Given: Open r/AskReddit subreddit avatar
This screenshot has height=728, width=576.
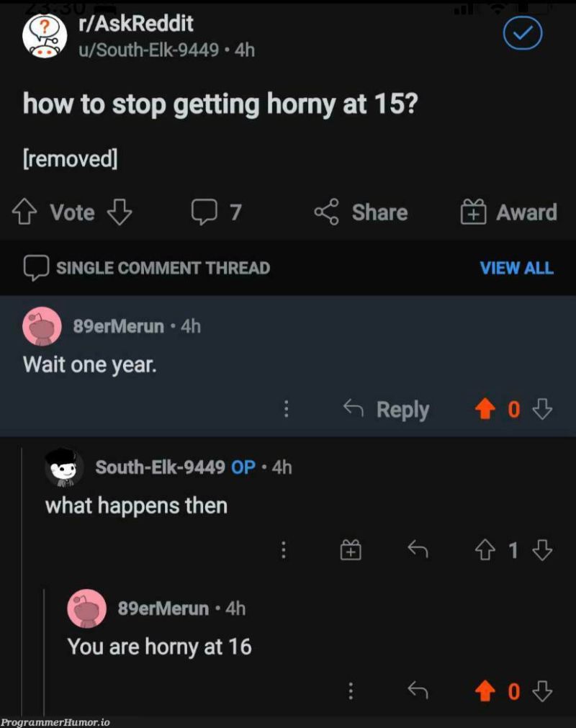Looking at the screenshot, I should coord(45,36).
